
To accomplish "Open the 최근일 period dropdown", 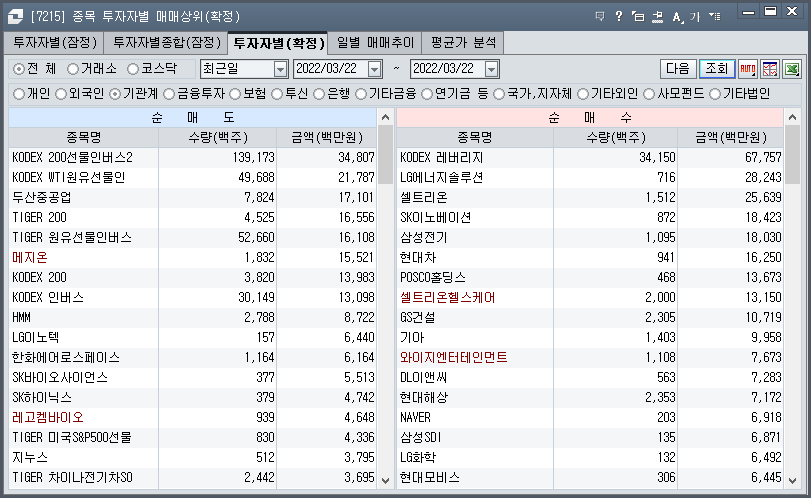I will coord(280,69).
